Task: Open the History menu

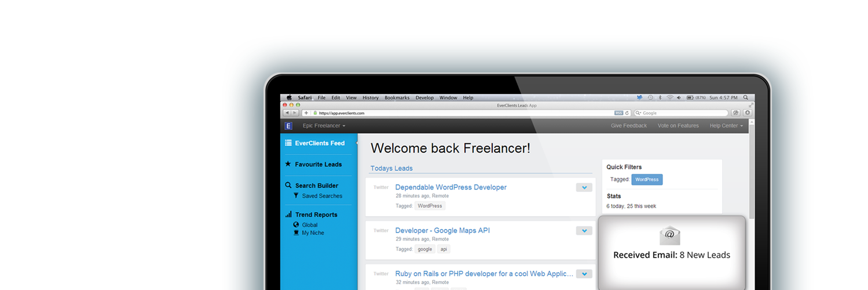Action: [371, 97]
